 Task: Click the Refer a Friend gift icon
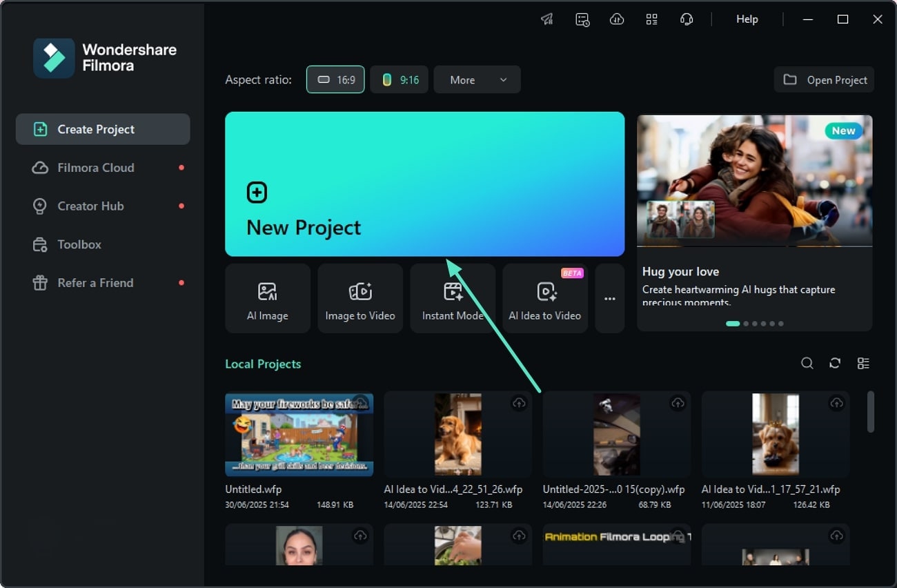point(41,283)
